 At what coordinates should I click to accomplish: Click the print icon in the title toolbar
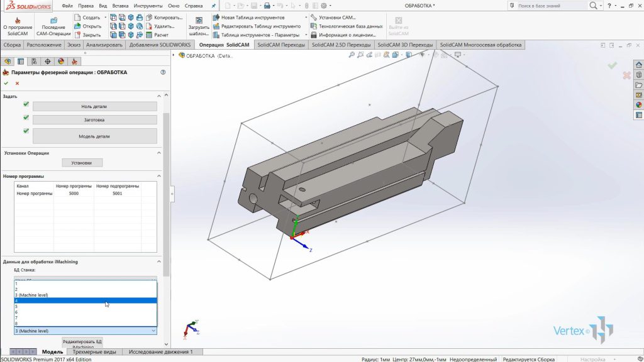coord(267,6)
